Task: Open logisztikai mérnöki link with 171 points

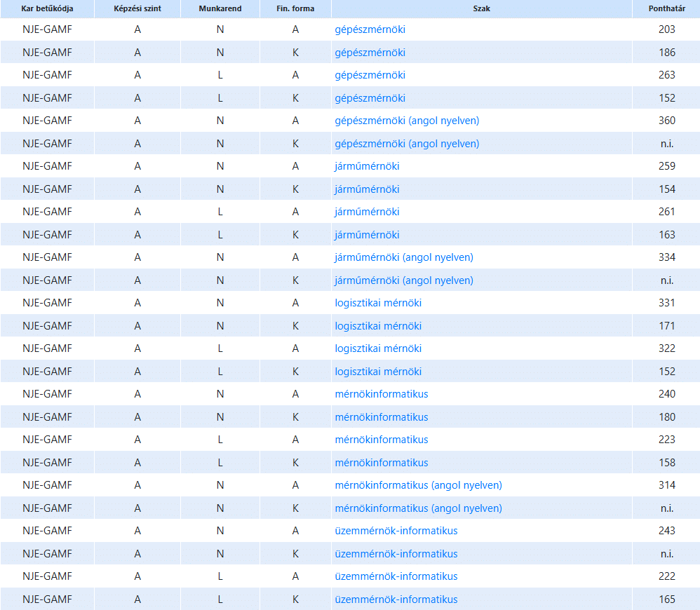Action: (x=378, y=326)
